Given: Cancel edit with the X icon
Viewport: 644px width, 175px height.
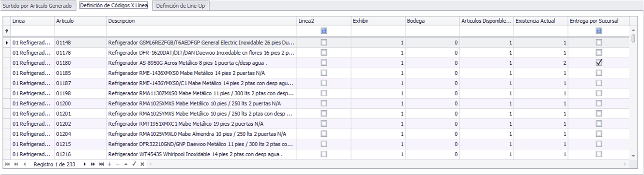Looking at the screenshot, I should (142, 164).
